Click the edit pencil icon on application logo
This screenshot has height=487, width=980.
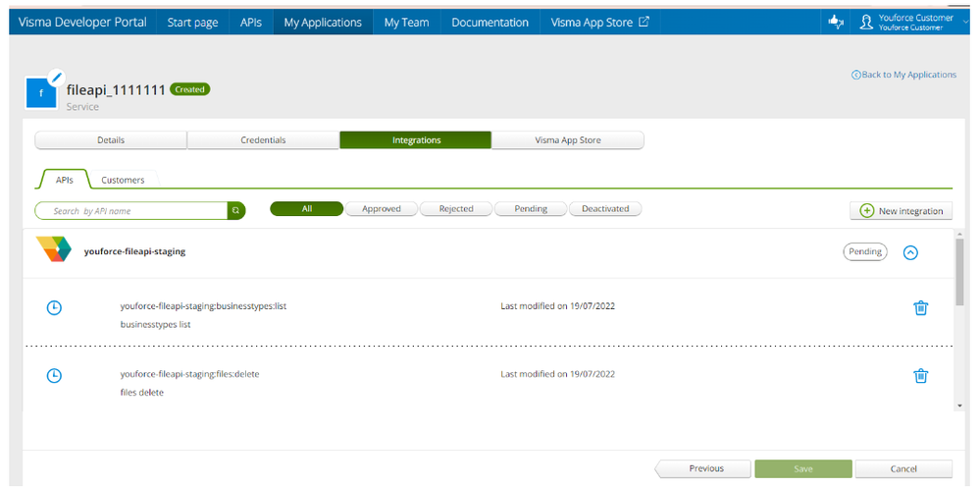(x=56, y=77)
